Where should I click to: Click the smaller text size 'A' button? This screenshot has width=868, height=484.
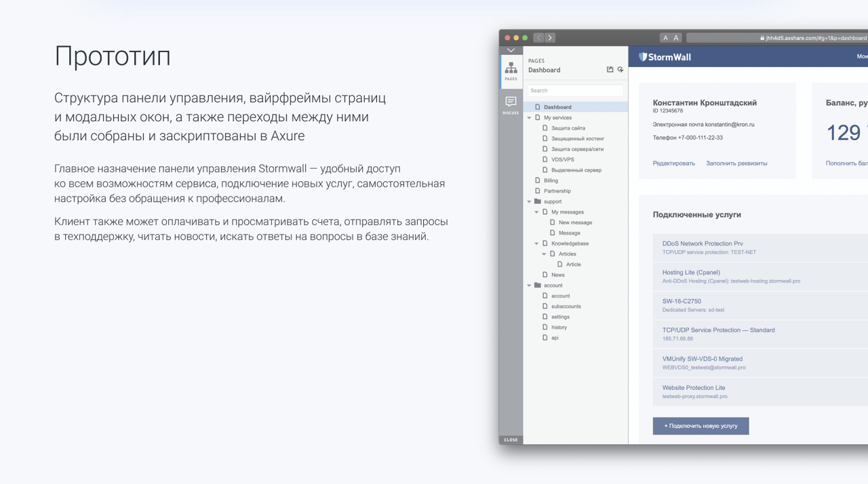pyautogui.click(x=665, y=38)
